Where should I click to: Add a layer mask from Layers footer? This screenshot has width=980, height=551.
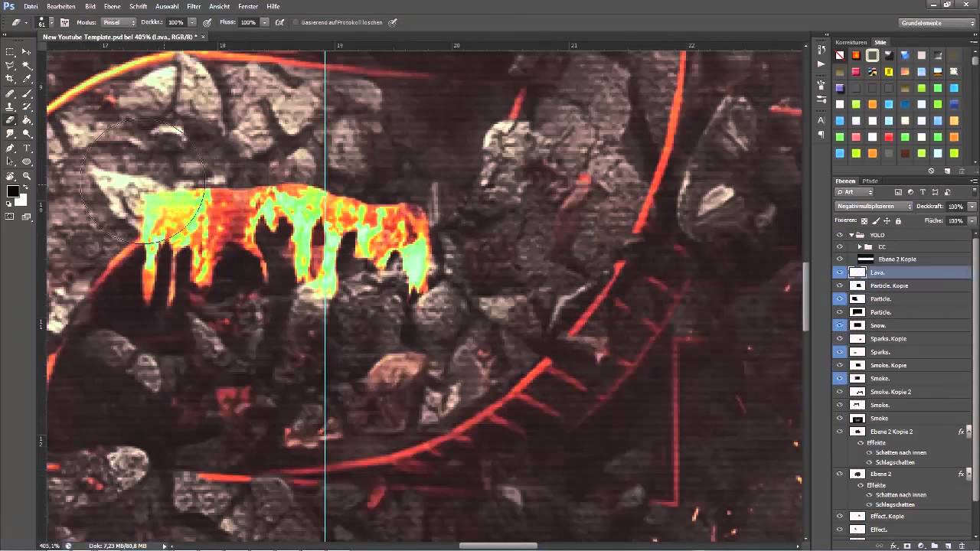coord(907,546)
